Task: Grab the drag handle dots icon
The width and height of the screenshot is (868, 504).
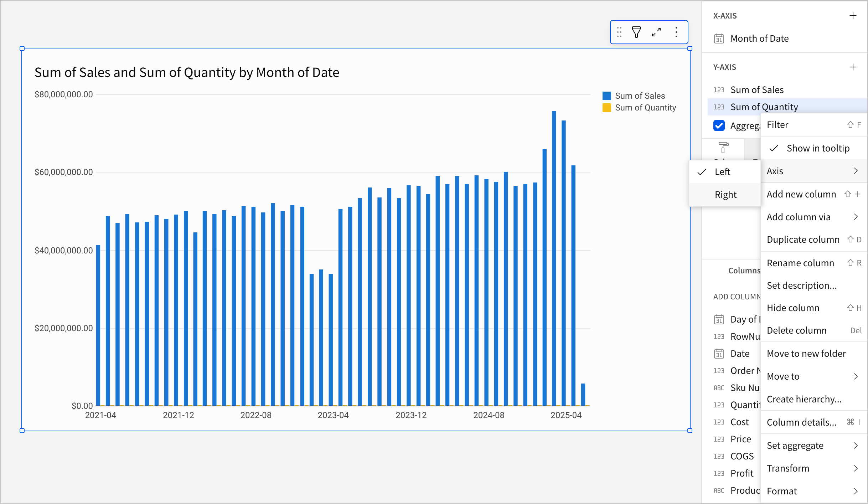Action: tap(619, 32)
